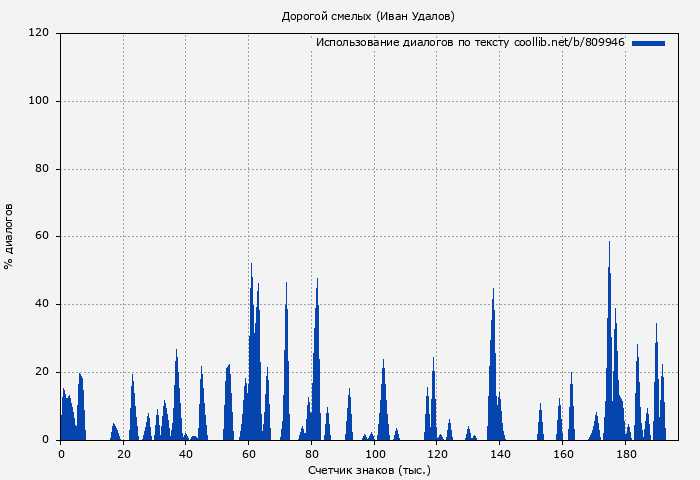Click the 180 tick label on the horizontal axis
The image size is (700, 480).
(626, 453)
